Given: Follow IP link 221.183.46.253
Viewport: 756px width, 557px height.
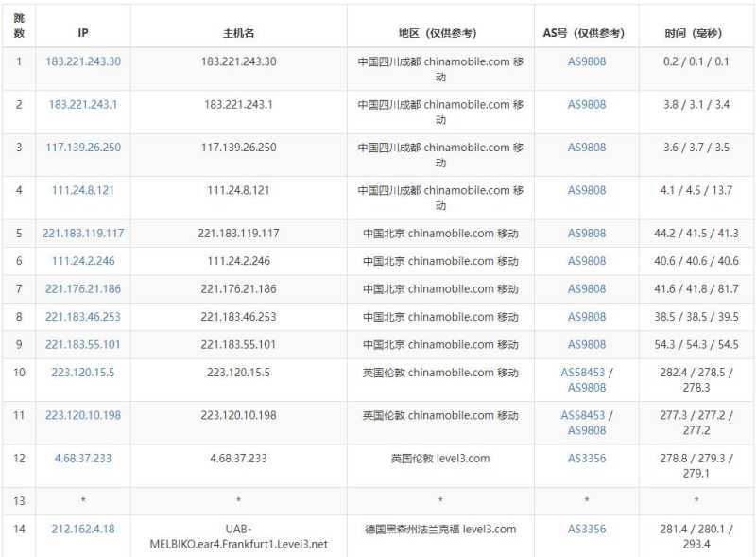Looking at the screenshot, I should [83, 317].
